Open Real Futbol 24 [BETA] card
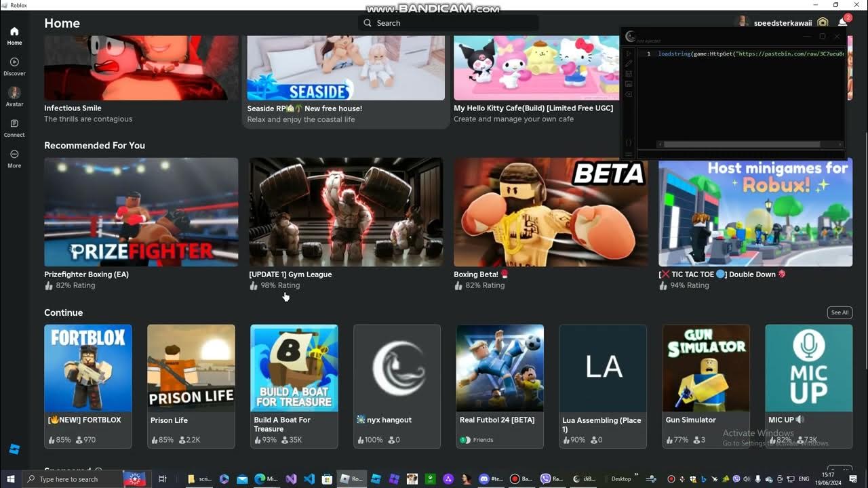Image resolution: width=868 pixels, height=488 pixels. pos(500,386)
